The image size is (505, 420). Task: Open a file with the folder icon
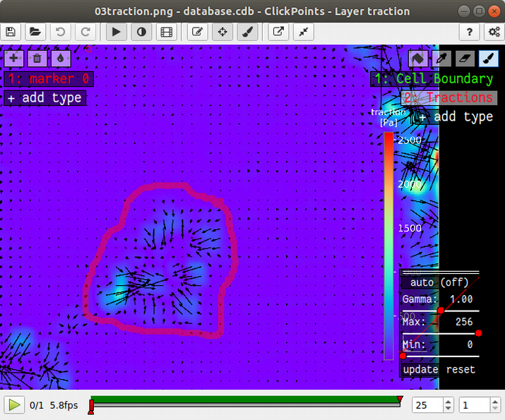(x=34, y=32)
